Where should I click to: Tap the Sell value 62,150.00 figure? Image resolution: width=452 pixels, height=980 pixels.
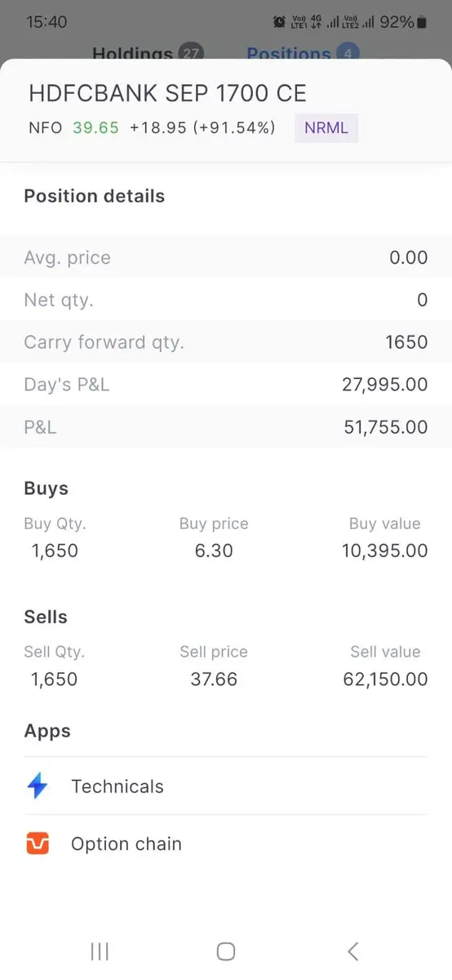(385, 679)
